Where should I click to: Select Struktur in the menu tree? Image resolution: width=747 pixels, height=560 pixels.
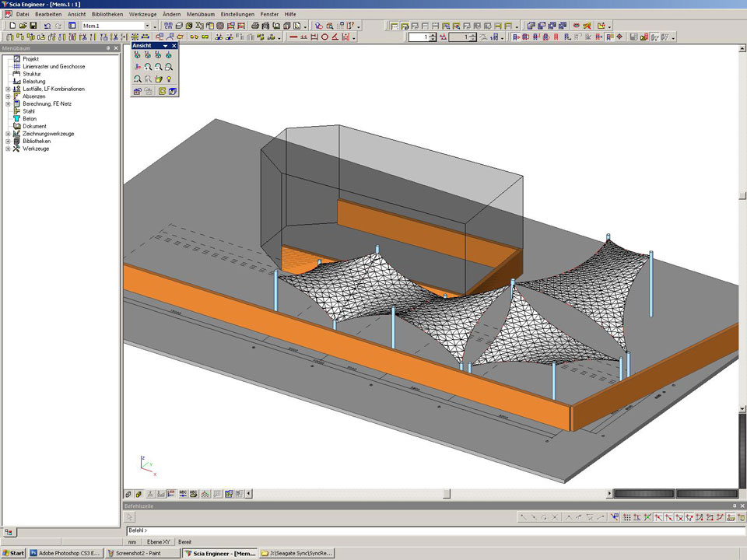(33, 74)
